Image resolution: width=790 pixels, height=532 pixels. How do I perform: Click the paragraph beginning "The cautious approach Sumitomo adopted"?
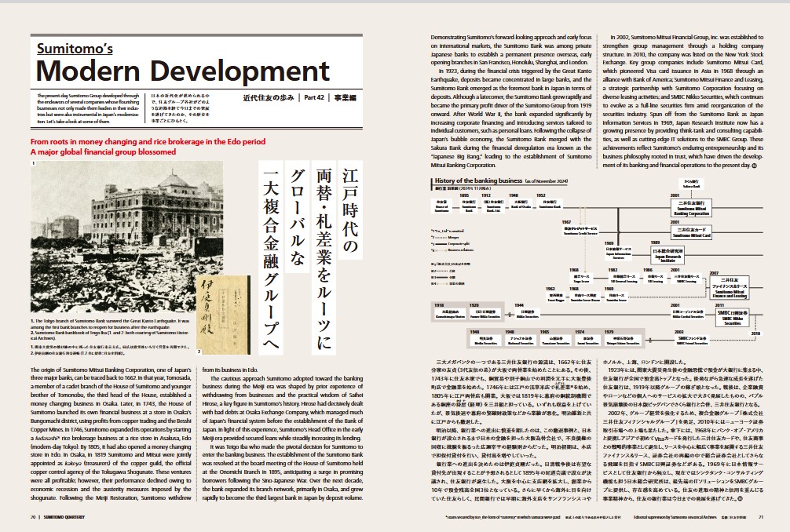pyautogui.click(x=282, y=408)
